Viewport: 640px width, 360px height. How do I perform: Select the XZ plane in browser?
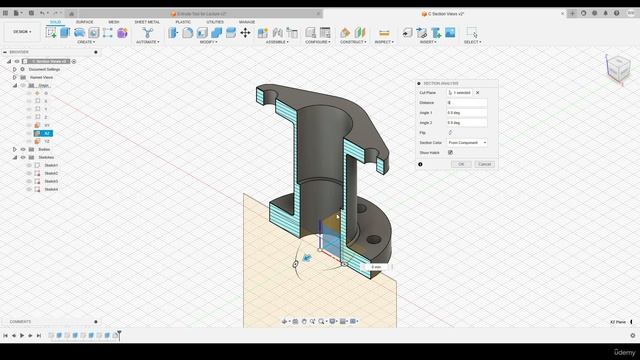[43, 133]
